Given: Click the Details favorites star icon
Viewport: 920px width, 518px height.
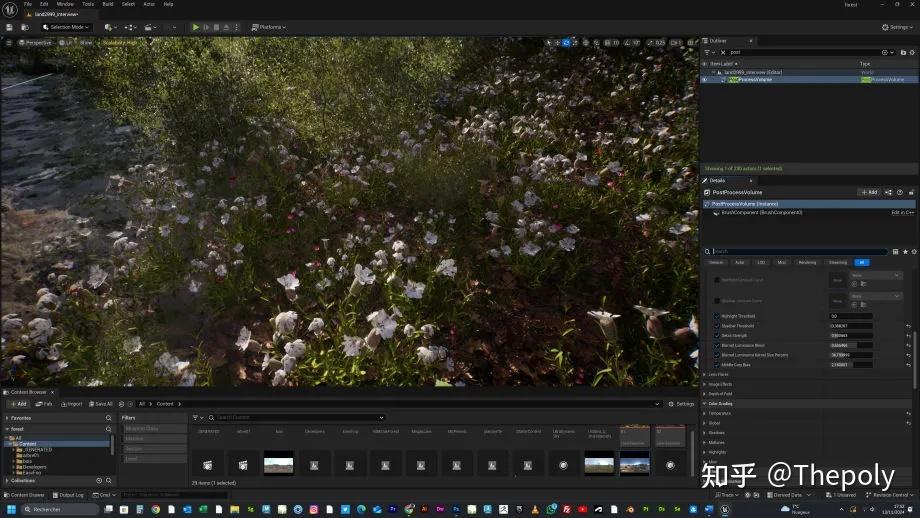Looking at the screenshot, I should [903, 252].
